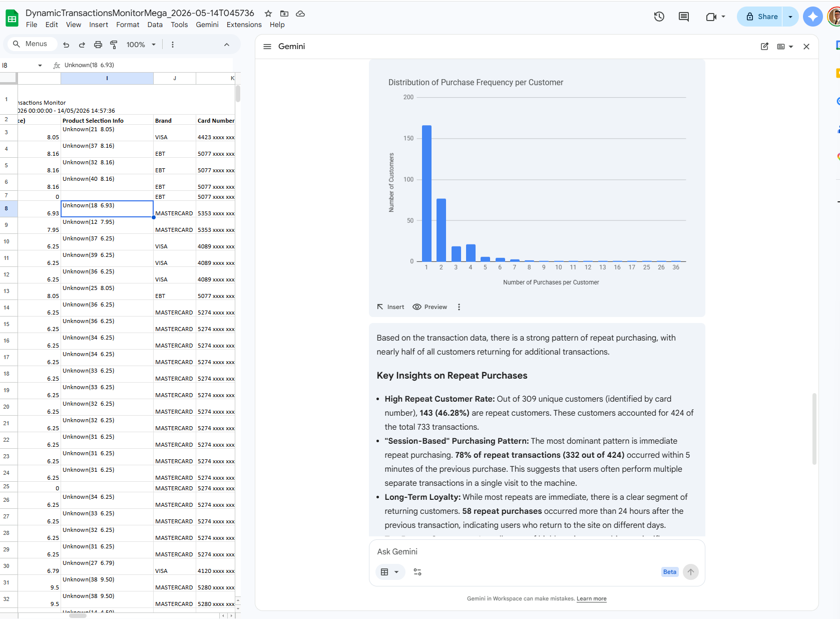
Task: Search the Menus box
Action: (31, 44)
